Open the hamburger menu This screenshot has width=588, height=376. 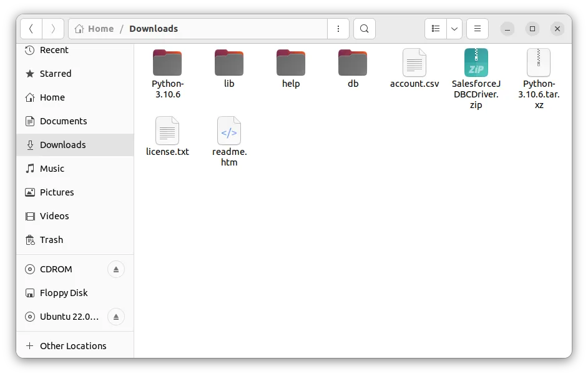[477, 28]
